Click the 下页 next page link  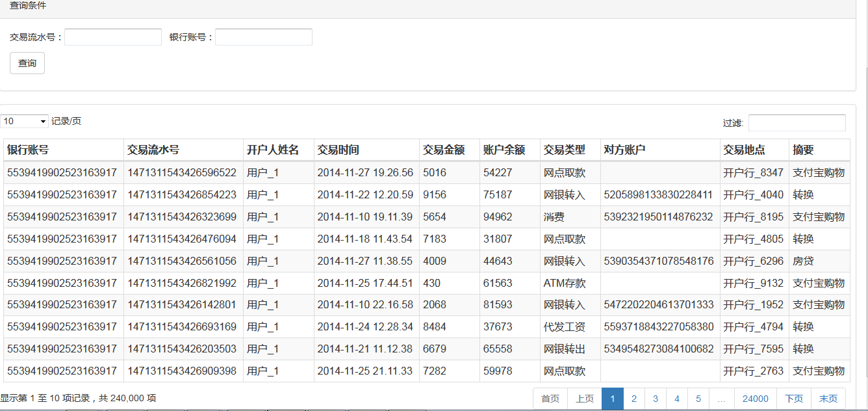click(x=793, y=398)
